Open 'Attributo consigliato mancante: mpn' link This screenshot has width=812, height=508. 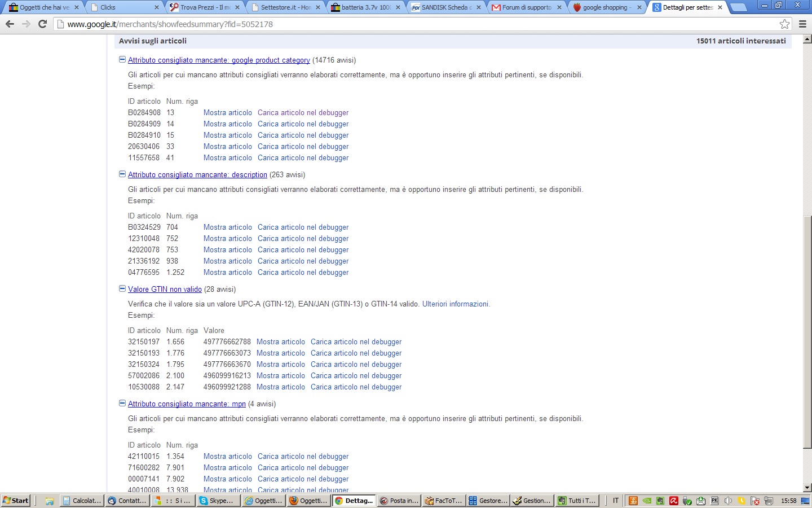tap(187, 404)
